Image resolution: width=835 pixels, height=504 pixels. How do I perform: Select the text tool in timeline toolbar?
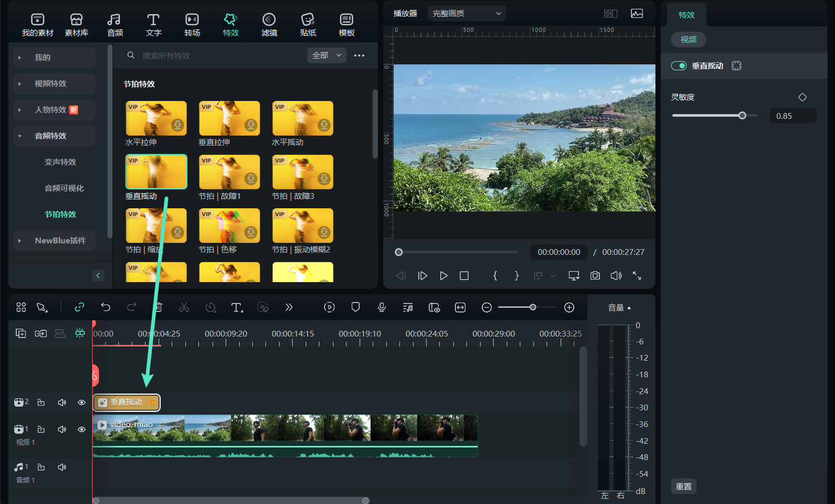[237, 307]
